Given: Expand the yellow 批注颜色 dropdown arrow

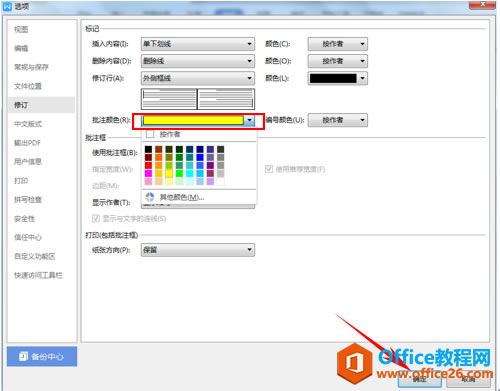Looking at the screenshot, I should click(x=249, y=120).
